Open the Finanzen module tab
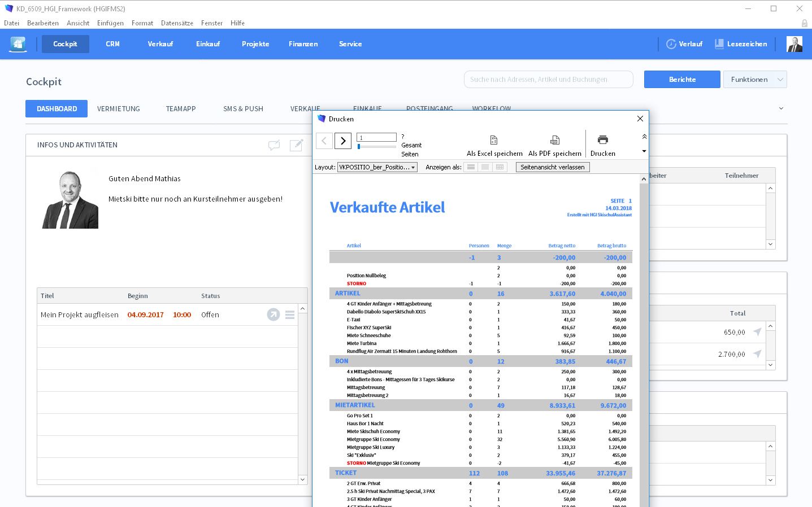The height and width of the screenshot is (507, 812). (x=303, y=44)
